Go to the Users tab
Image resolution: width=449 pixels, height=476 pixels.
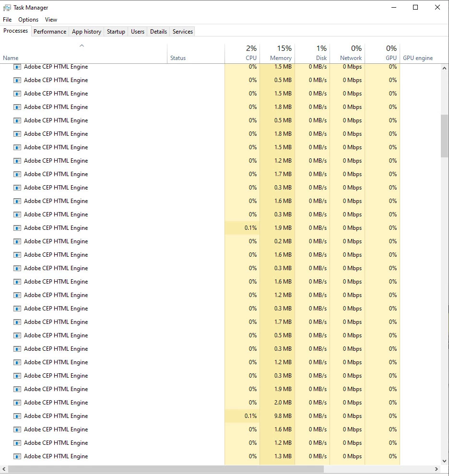coord(138,32)
